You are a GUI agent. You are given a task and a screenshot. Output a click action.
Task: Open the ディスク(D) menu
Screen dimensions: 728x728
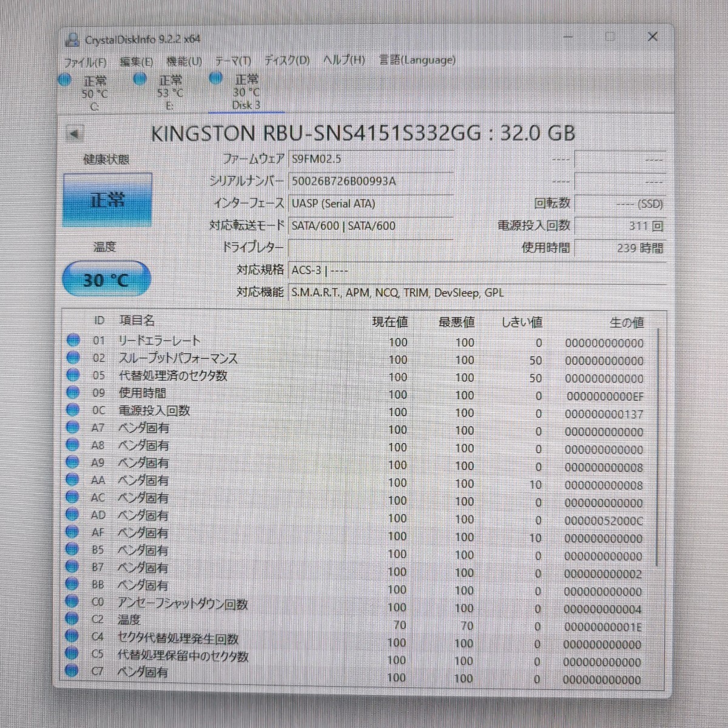[287, 60]
